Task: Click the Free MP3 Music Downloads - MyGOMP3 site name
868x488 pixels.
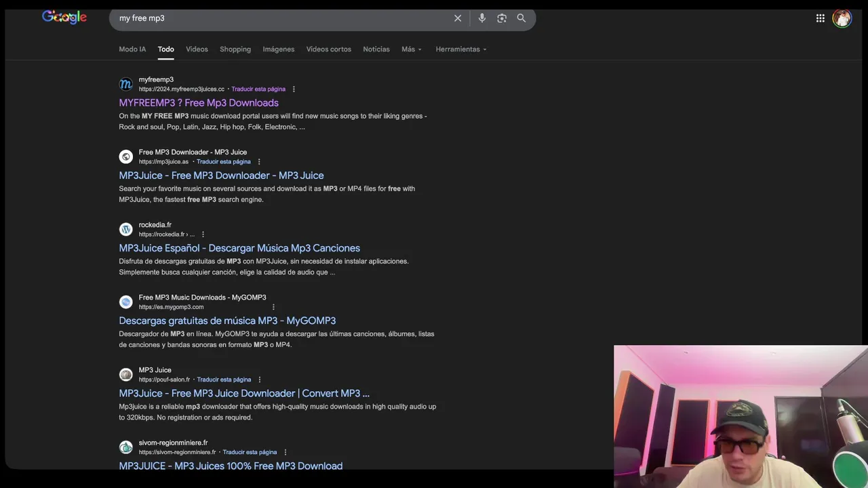Action: (x=202, y=298)
